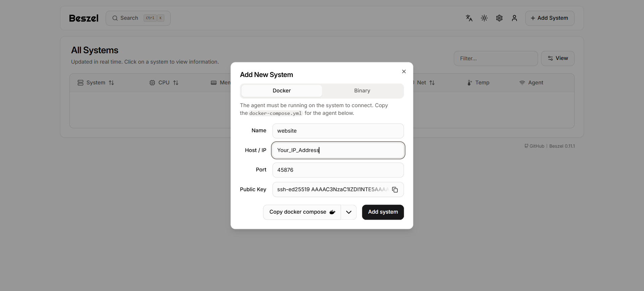This screenshot has height=291, width=644.
Task: Open the Search box
Action: (138, 18)
